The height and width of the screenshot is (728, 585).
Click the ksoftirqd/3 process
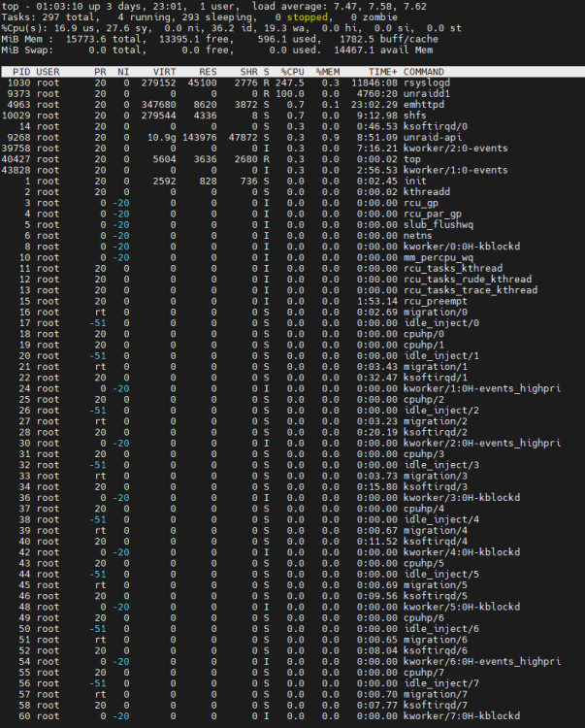pyautogui.click(x=436, y=487)
